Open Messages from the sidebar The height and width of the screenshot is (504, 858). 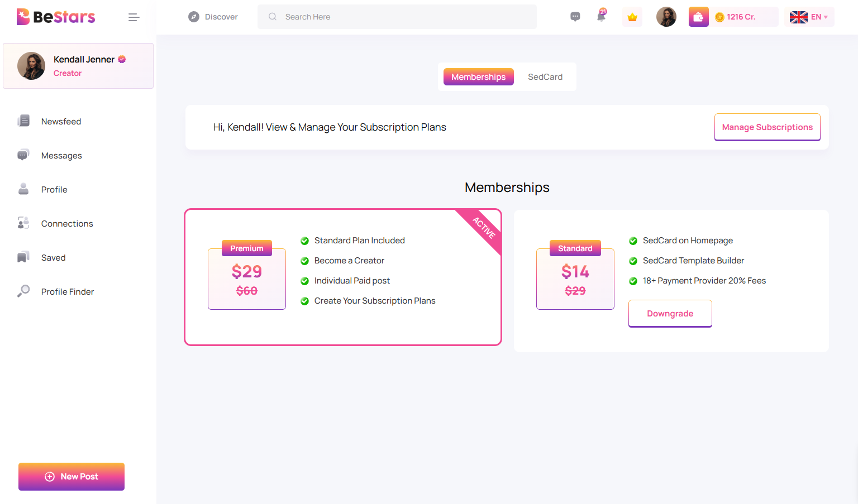click(x=61, y=156)
